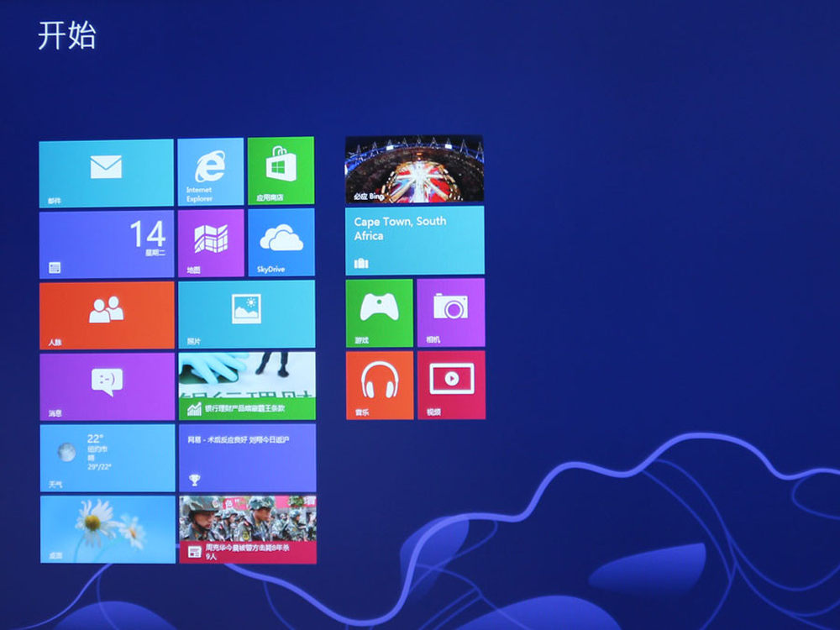
Task: Open the Finance news tile with chart icon
Action: pos(246,386)
